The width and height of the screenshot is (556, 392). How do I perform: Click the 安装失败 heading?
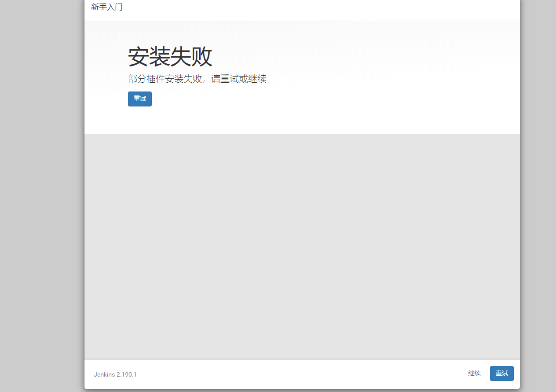170,57
